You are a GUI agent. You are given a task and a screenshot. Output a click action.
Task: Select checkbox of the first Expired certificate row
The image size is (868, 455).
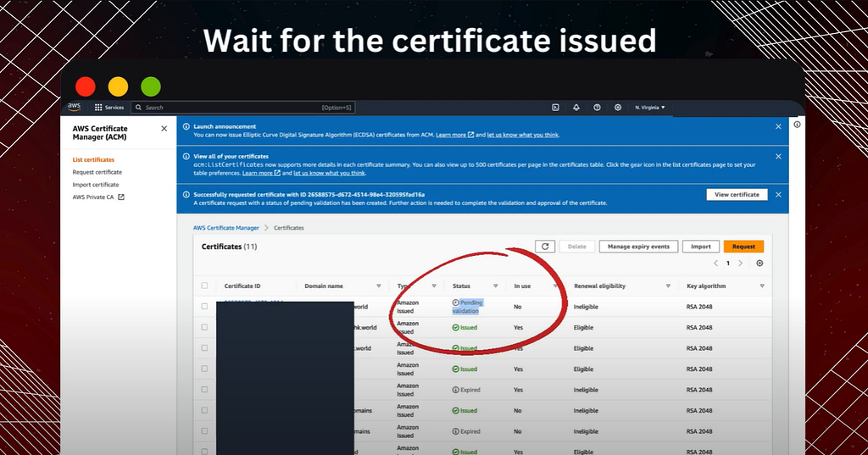[x=204, y=389]
